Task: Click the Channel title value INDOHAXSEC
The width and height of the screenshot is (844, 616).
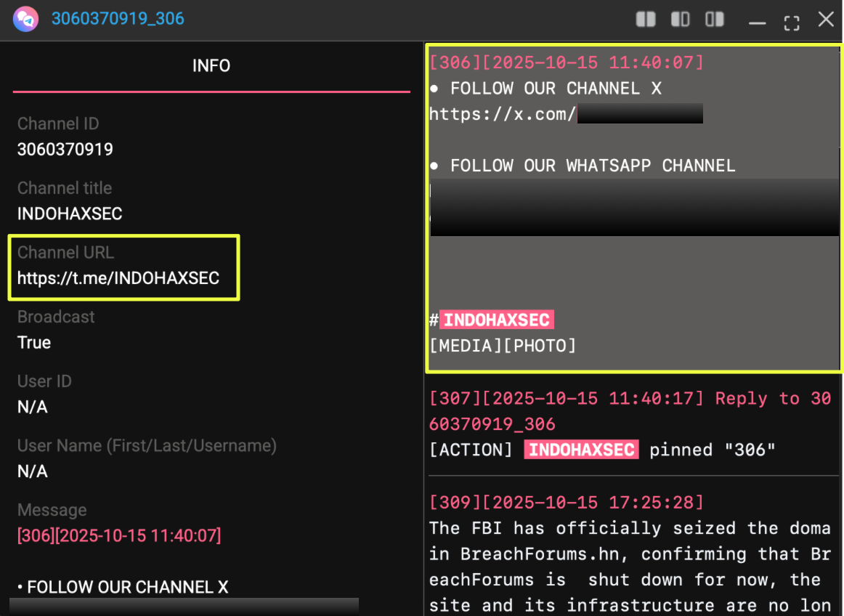Action: (x=70, y=214)
